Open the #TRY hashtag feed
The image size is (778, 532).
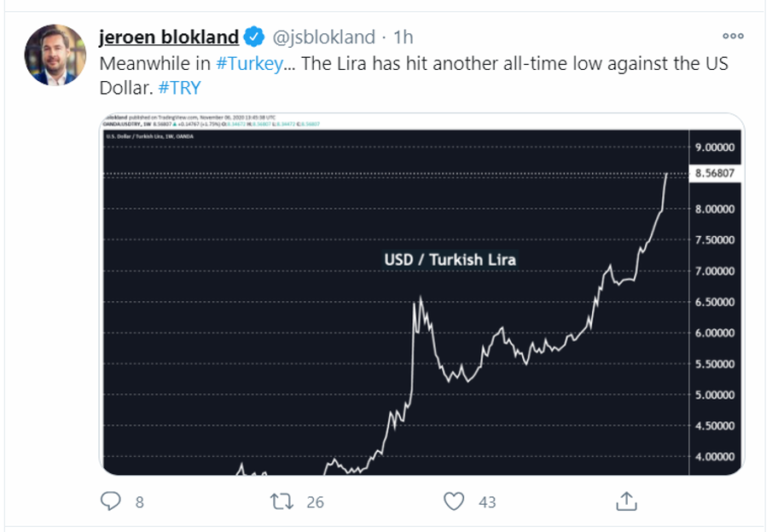pyautogui.click(x=180, y=85)
